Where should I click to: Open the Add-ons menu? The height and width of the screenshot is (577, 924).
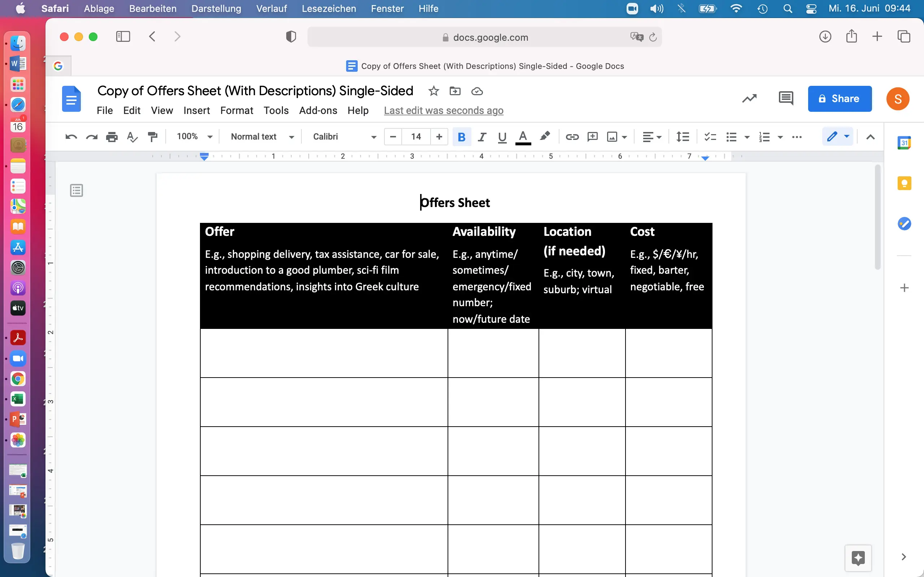tap(318, 111)
